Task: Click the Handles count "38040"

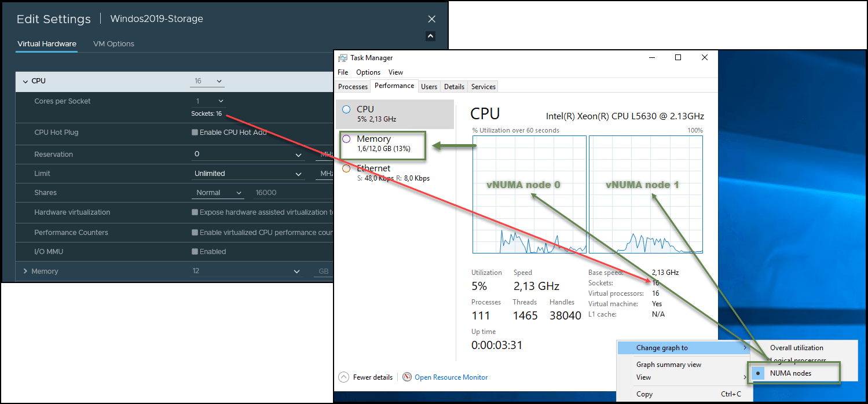Action: click(x=566, y=316)
